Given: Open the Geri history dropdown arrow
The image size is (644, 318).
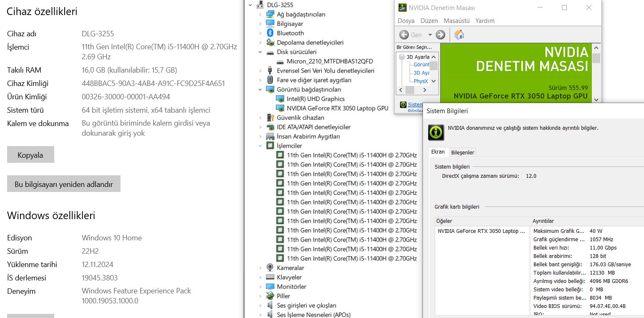Looking at the screenshot, I should [x=430, y=35].
